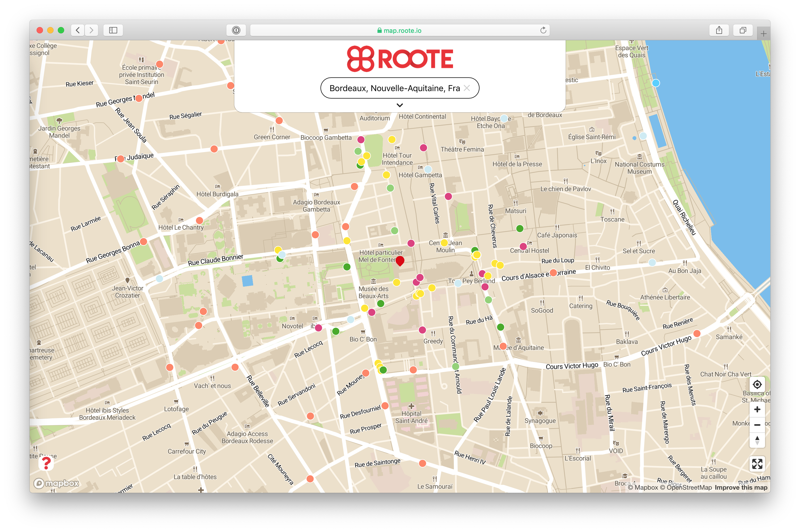This screenshot has width=800, height=532.
Task: Open the Mapbox attribution text link
Action: [643, 487]
